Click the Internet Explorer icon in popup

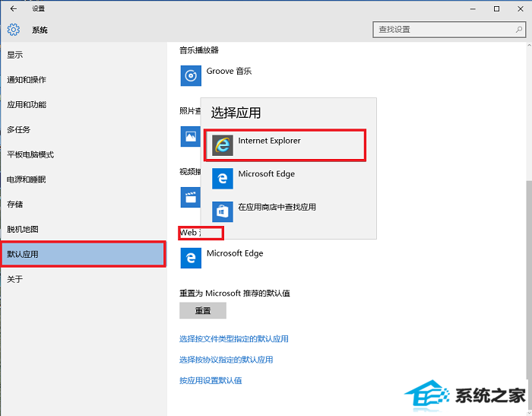[223, 145]
